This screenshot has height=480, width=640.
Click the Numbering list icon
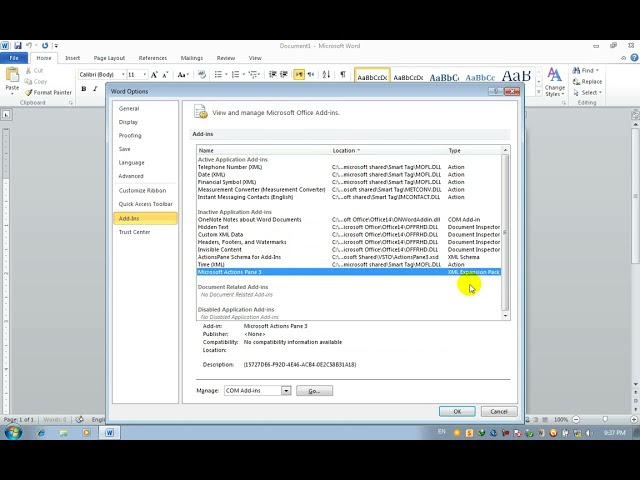[x=236, y=74]
